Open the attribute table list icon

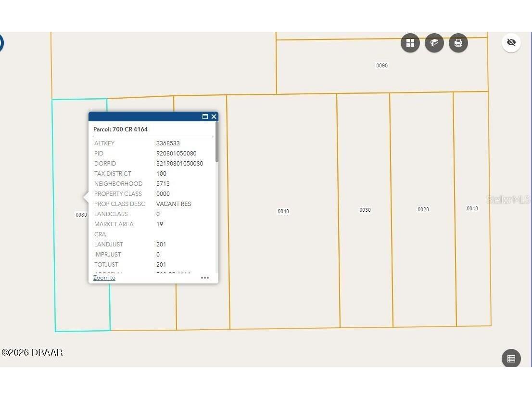tap(511, 359)
